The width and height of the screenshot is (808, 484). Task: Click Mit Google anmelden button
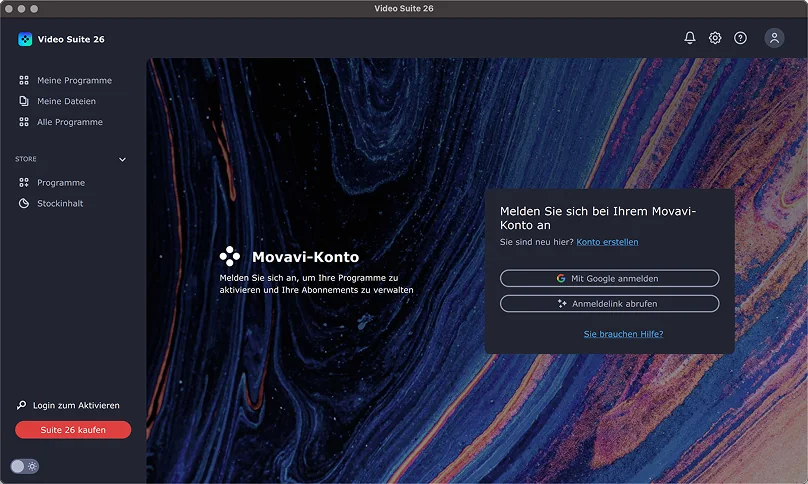[609, 278]
